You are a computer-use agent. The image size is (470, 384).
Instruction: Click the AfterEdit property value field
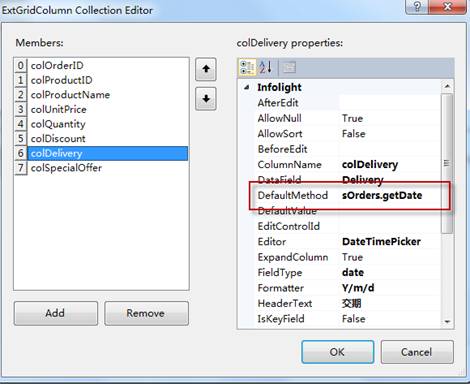pyautogui.click(x=390, y=103)
